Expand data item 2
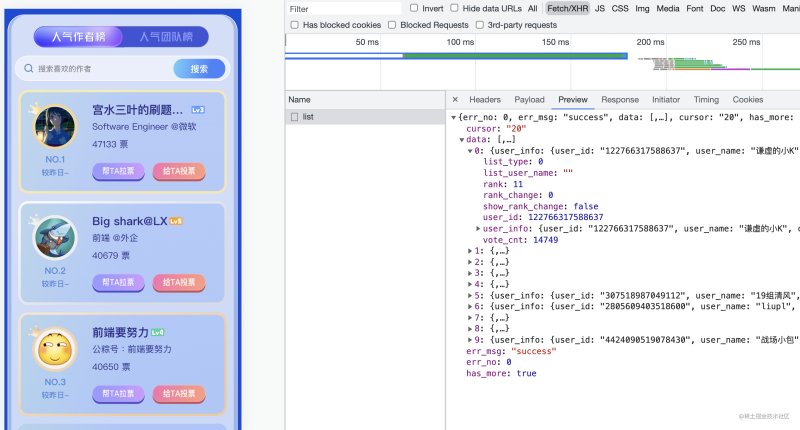Screen dimensions: 800x430 pyautogui.click(x=470, y=262)
